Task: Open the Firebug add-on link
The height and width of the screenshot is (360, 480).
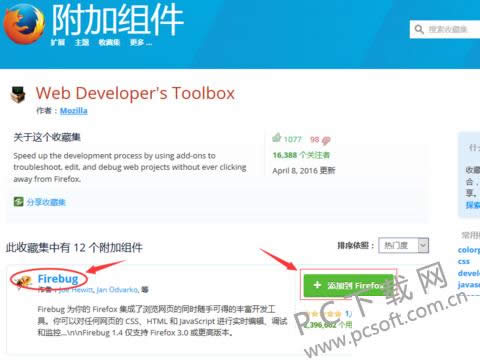Action: pos(58,278)
